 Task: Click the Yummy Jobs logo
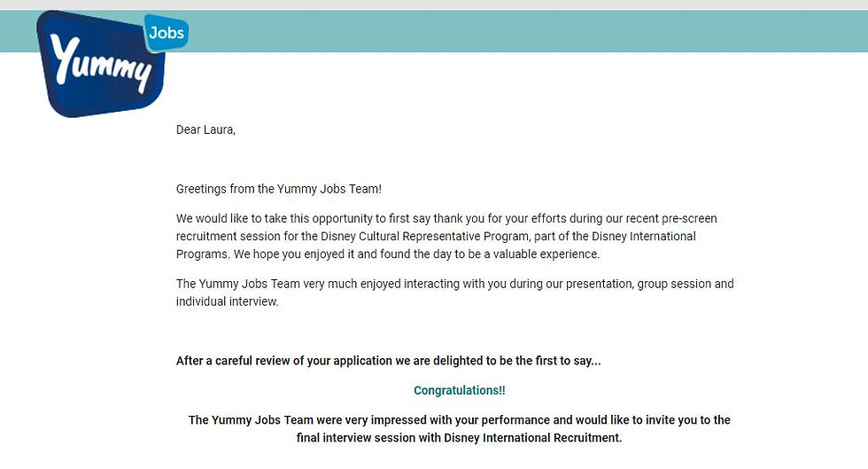pos(111,63)
